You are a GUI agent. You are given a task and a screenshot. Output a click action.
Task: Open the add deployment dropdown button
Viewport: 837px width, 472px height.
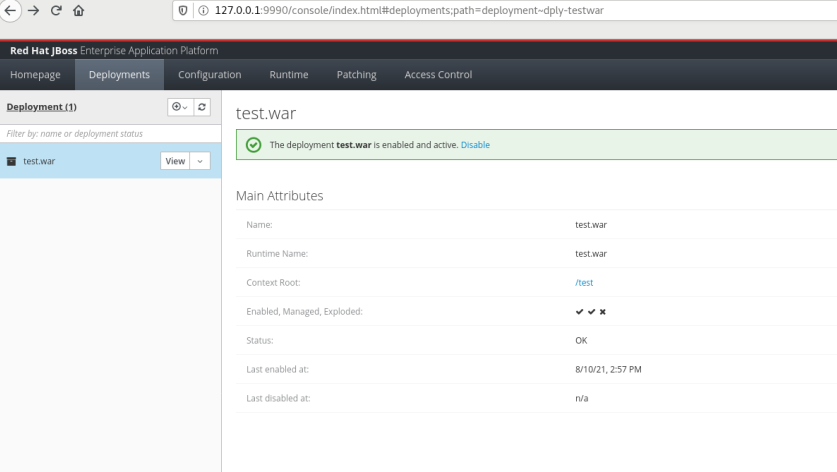(180, 107)
